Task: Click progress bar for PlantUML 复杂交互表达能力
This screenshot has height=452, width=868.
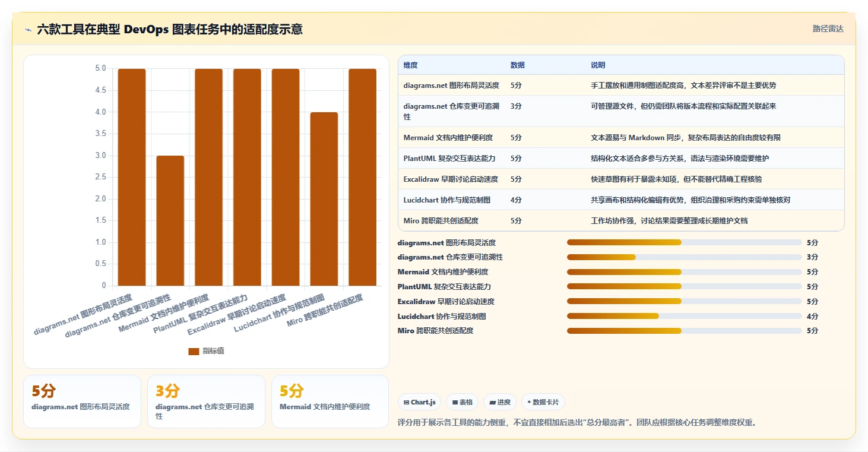Action: (x=685, y=286)
